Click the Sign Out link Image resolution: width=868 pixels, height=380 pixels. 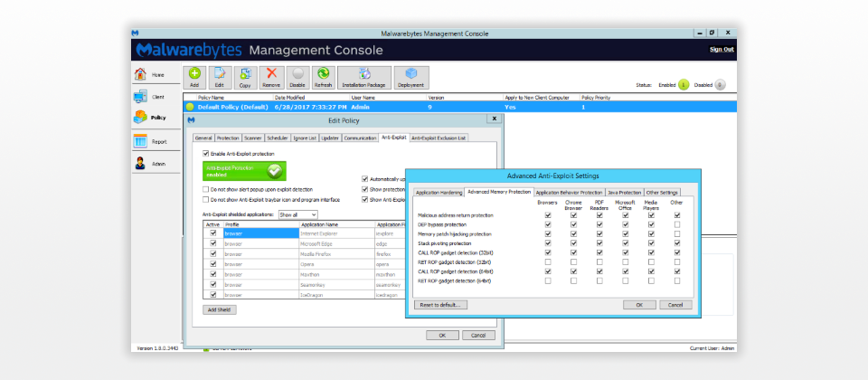[x=722, y=49]
